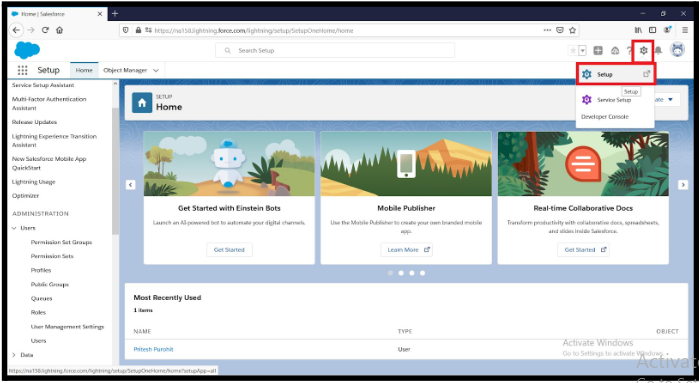Click the browser home button
This screenshot has height=383, width=699.
(59, 30)
